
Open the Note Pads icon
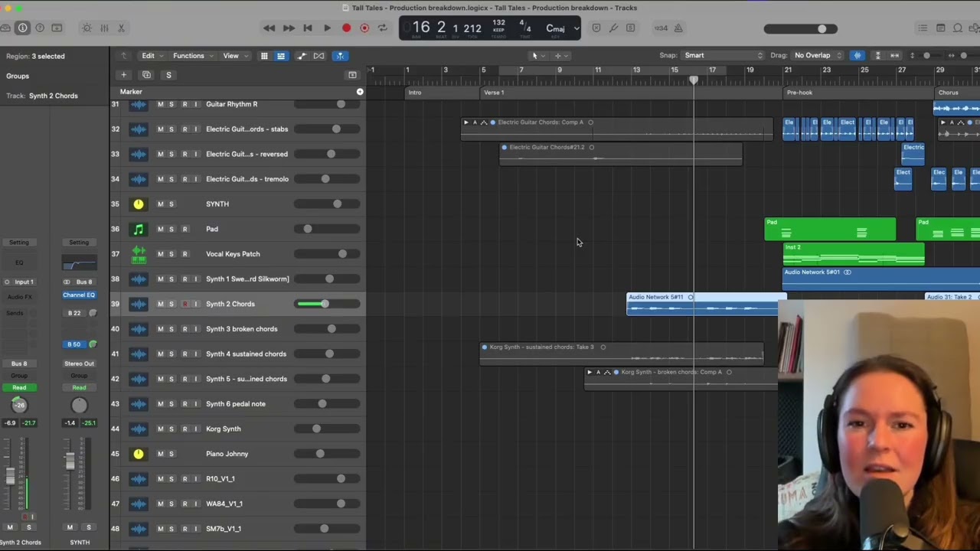click(x=941, y=28)
